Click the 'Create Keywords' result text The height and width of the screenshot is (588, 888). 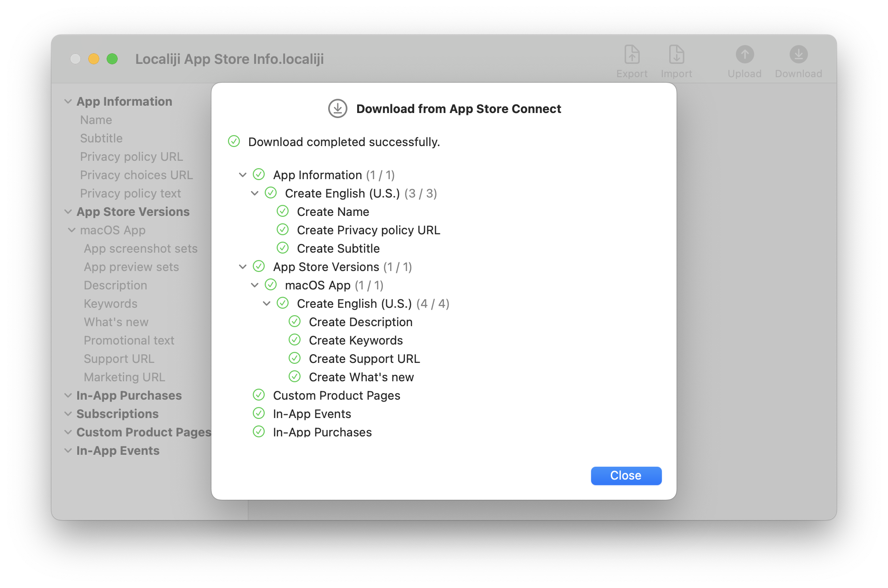(356, 340)
